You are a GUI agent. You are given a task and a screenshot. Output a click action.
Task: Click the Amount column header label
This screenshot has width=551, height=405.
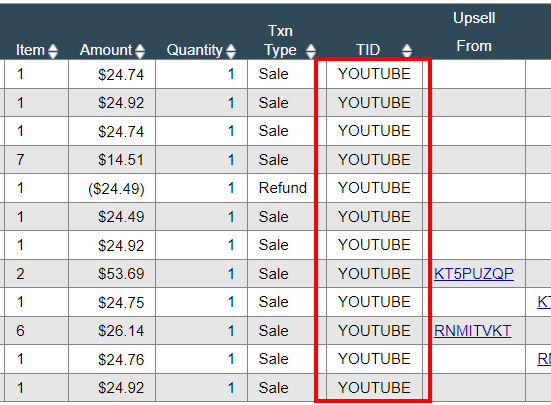[x=106, y=50]
